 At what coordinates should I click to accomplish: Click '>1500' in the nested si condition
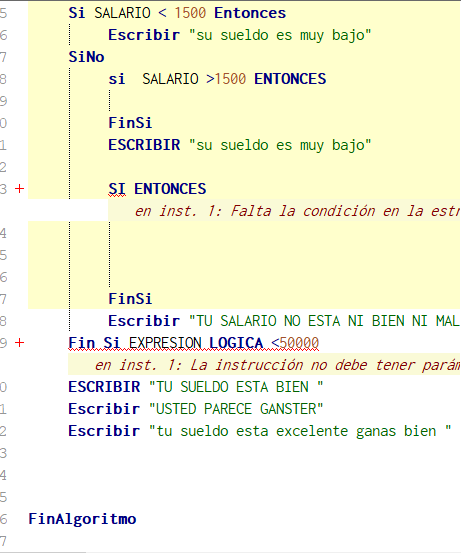click(226, 79)
